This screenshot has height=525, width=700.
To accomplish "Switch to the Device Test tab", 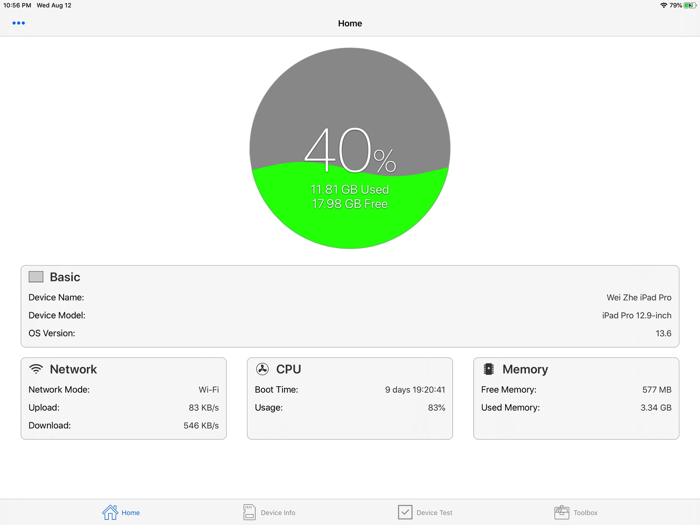I will tap(425, 512).
